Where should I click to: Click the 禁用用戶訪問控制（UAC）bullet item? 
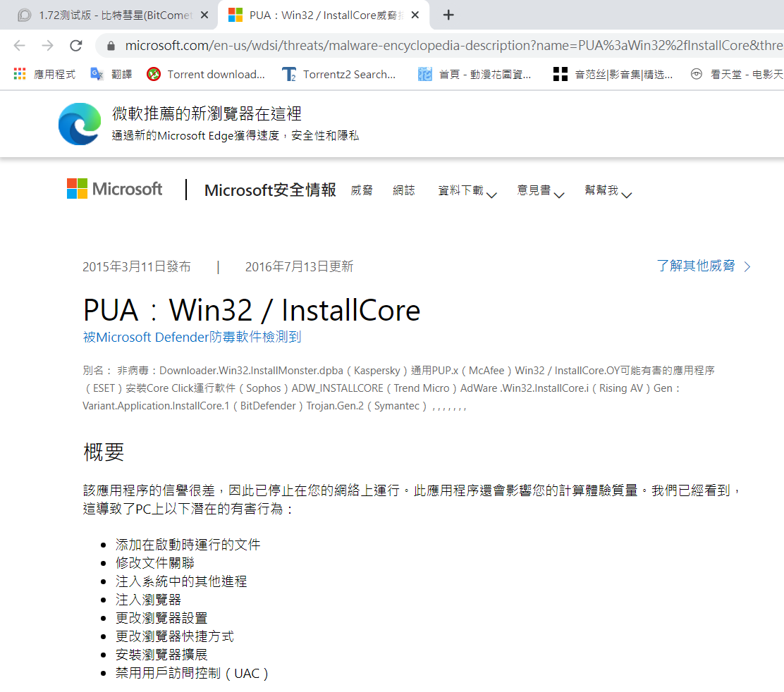pyautogui.click(x=192, y=674)
